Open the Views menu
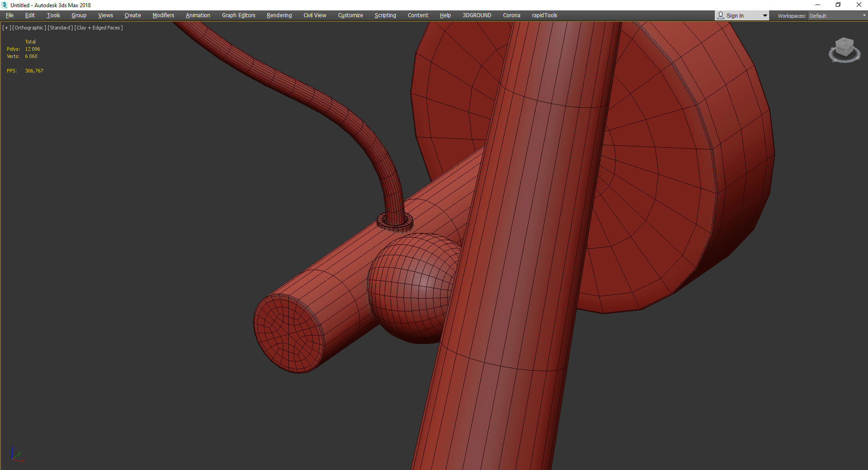 [106, 15]
